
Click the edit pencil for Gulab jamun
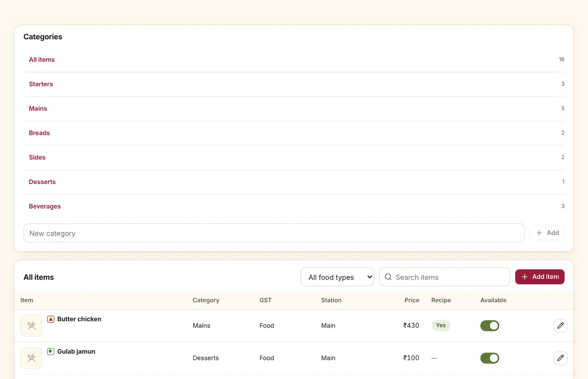pyautogui.click(x=560, y=358)
